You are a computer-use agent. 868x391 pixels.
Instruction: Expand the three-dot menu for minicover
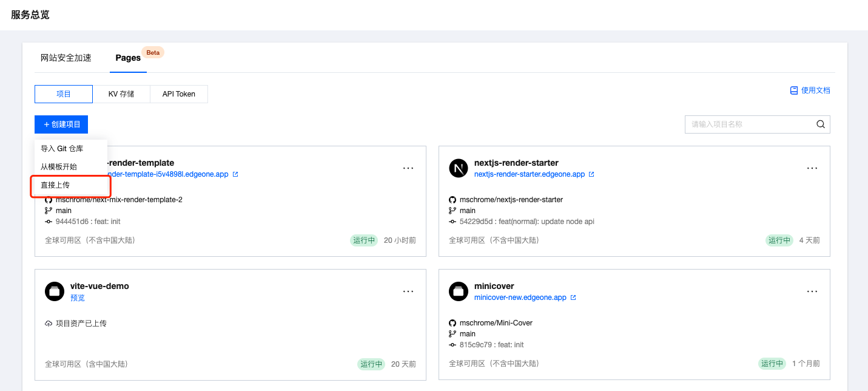[x=812, y=291]
